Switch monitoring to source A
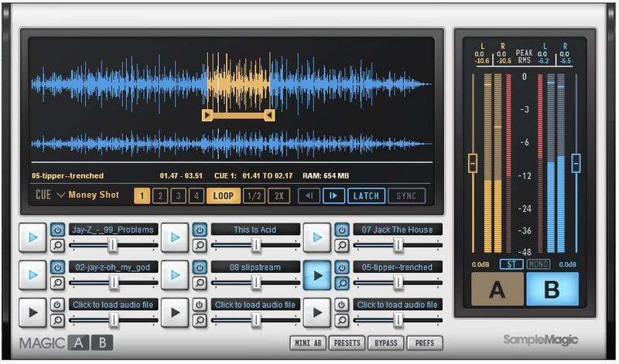Image resolution: width=619 pixels, height=364 pixels. 498,289
